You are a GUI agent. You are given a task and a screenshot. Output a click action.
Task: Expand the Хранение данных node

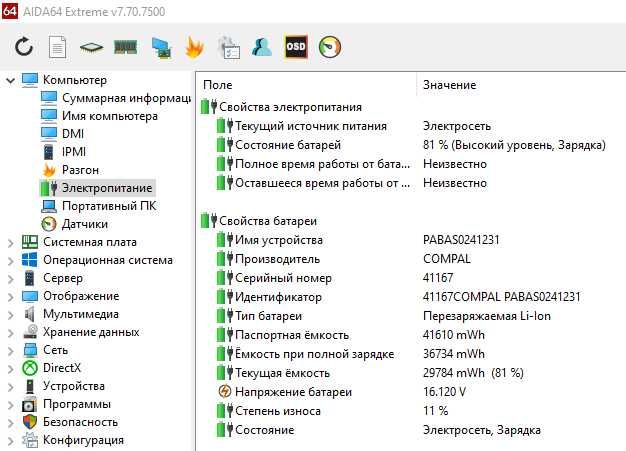coord(10,333)
